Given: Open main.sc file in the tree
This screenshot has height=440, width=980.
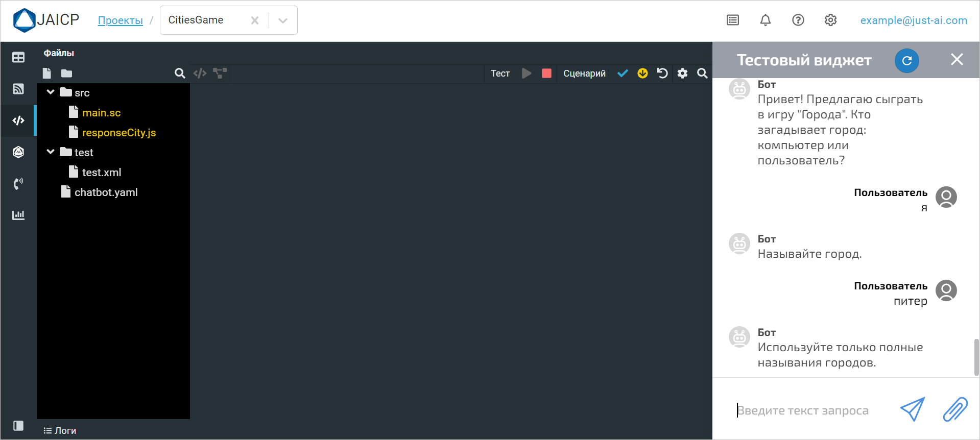Looking at the screenshot, I should coord(101,113).
